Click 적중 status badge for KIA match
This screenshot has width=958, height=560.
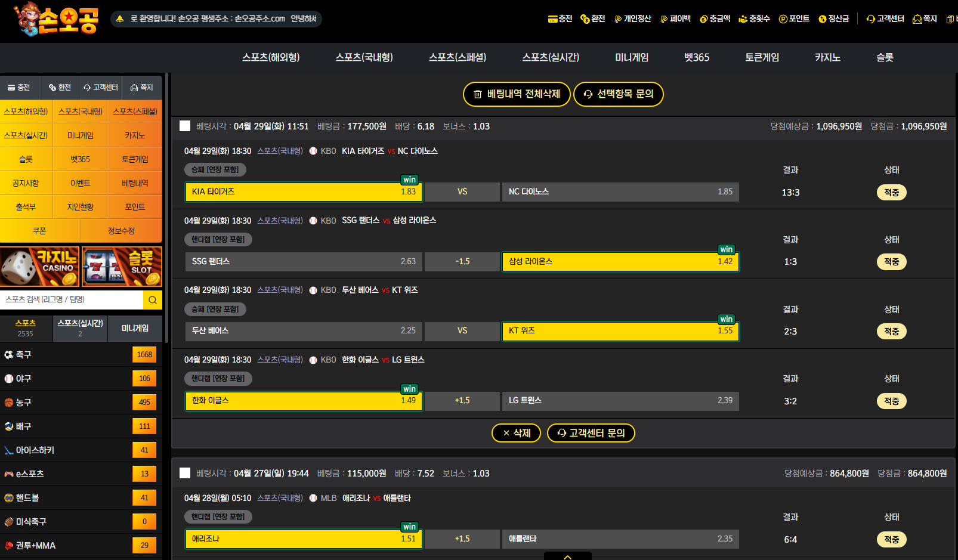[x=892, y=193]
